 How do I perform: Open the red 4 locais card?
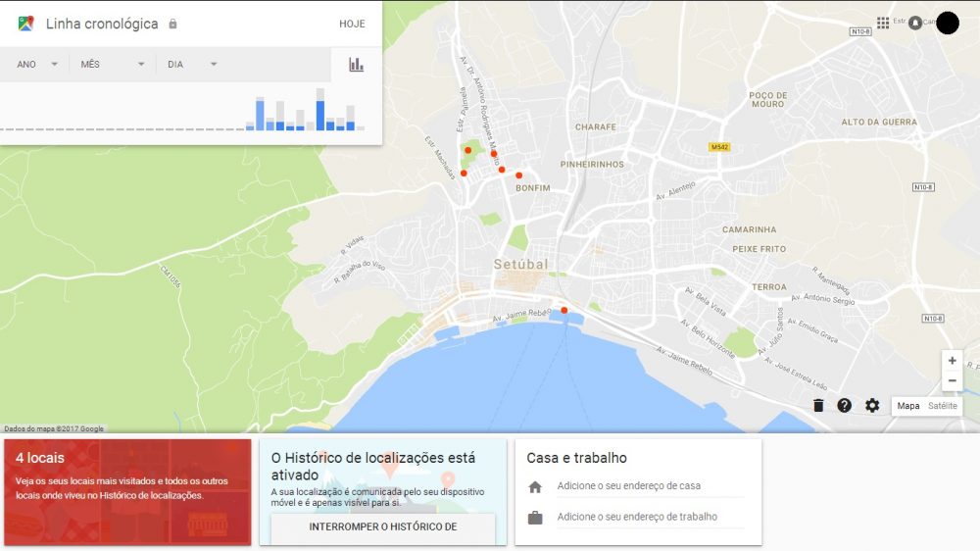(x=127, y=492)
